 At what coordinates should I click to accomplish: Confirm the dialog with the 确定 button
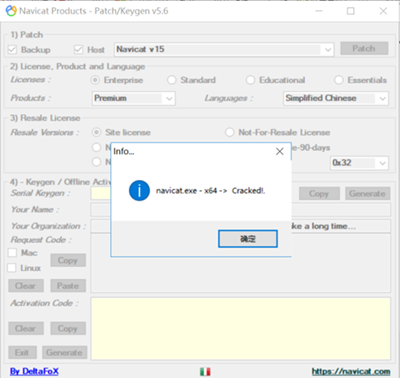point(248,239)
